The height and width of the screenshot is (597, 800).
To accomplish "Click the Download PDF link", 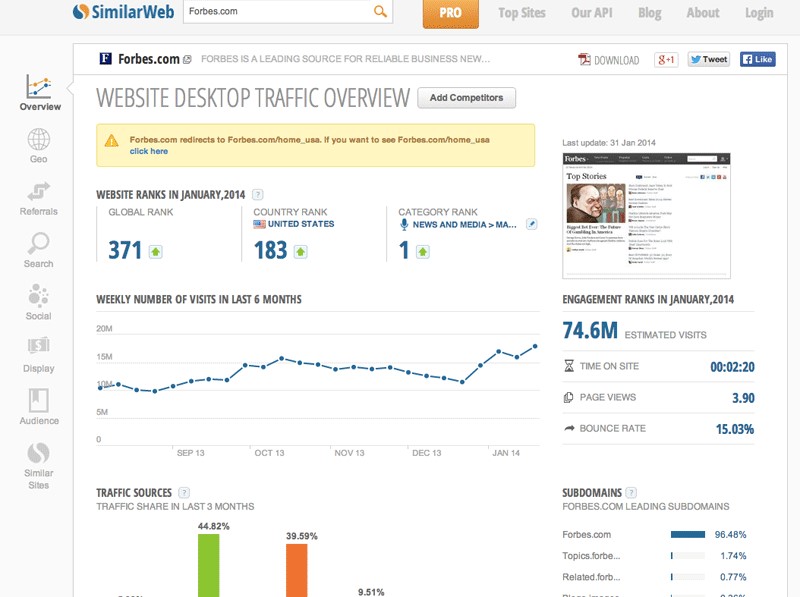I will click(x=608, y=60).
